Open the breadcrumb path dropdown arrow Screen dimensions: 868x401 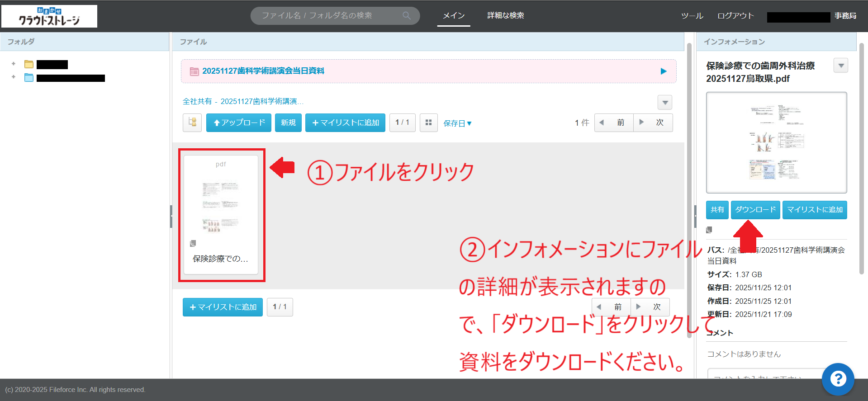tap(664, 102)
